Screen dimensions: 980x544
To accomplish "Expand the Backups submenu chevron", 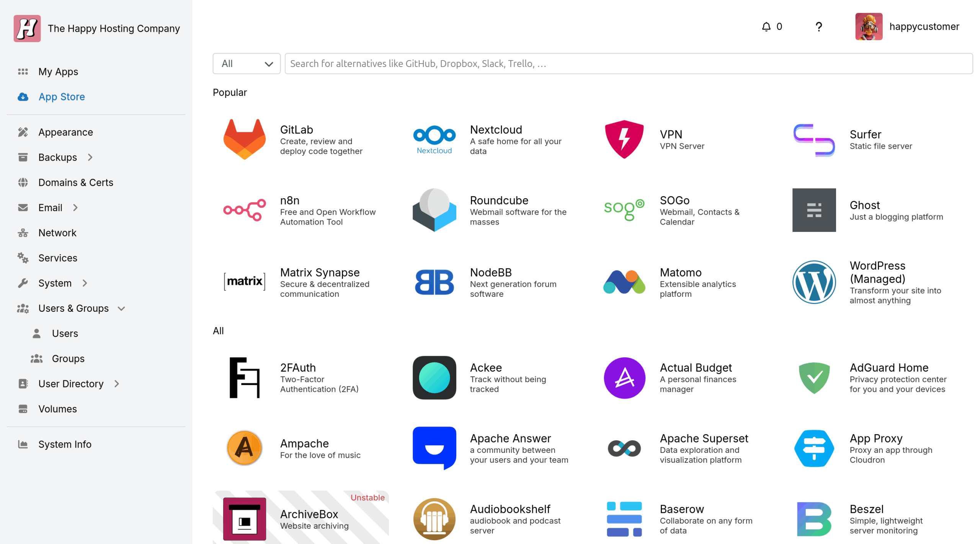I will click(90, 157).
